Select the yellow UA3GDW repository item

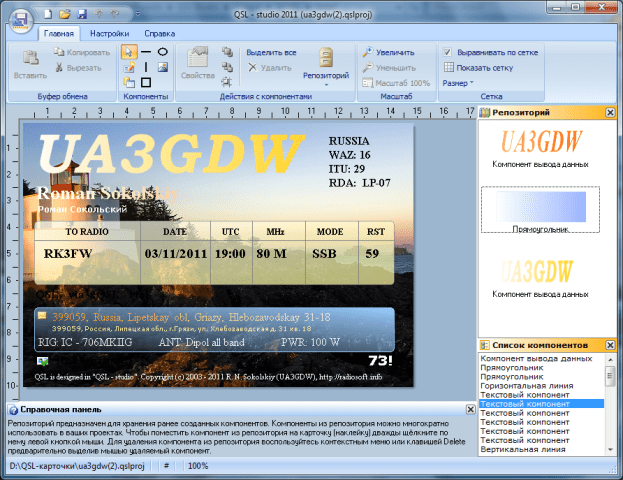click(x=540, y=278)
